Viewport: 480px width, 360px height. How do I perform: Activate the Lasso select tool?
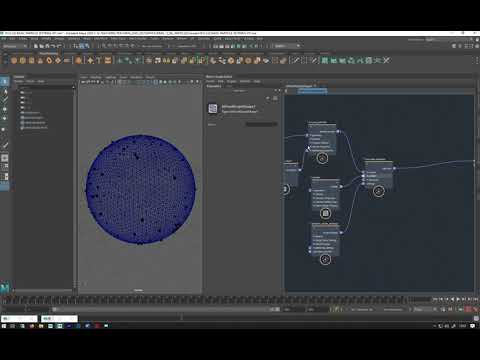5,91
